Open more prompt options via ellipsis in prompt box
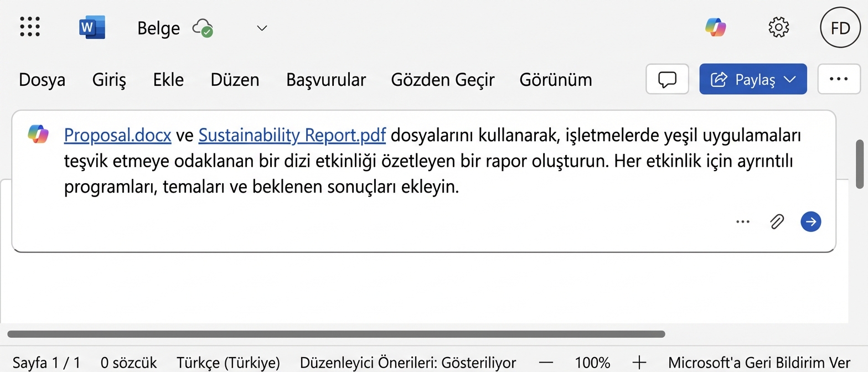 click(742, 221)
